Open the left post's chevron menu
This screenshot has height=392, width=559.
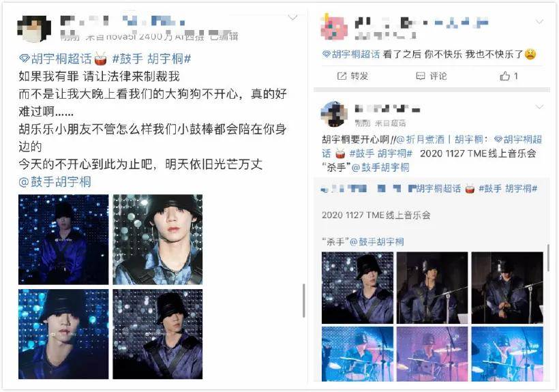click(292, 18)
